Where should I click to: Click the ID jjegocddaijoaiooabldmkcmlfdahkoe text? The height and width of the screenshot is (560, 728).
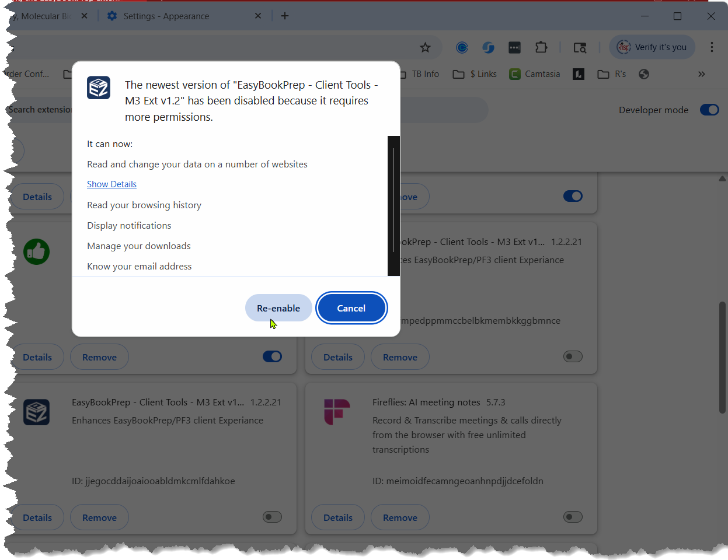[x=154, y=481]
